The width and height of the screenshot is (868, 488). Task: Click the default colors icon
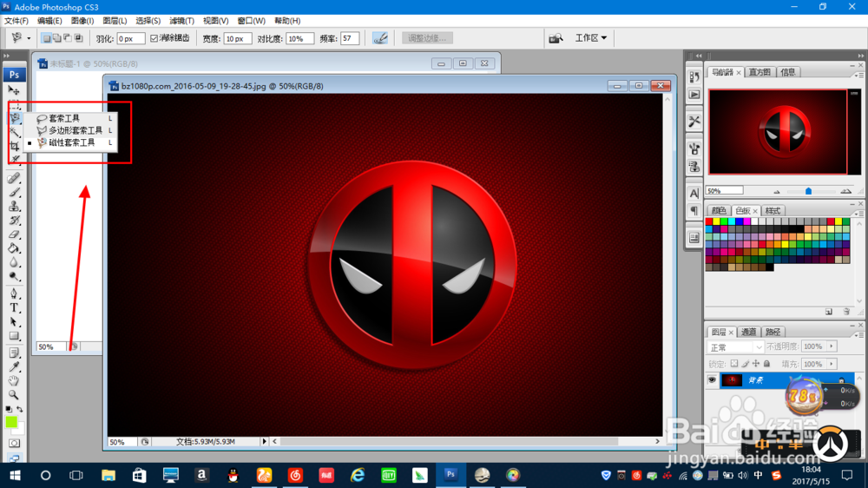(x=9, y=409)
